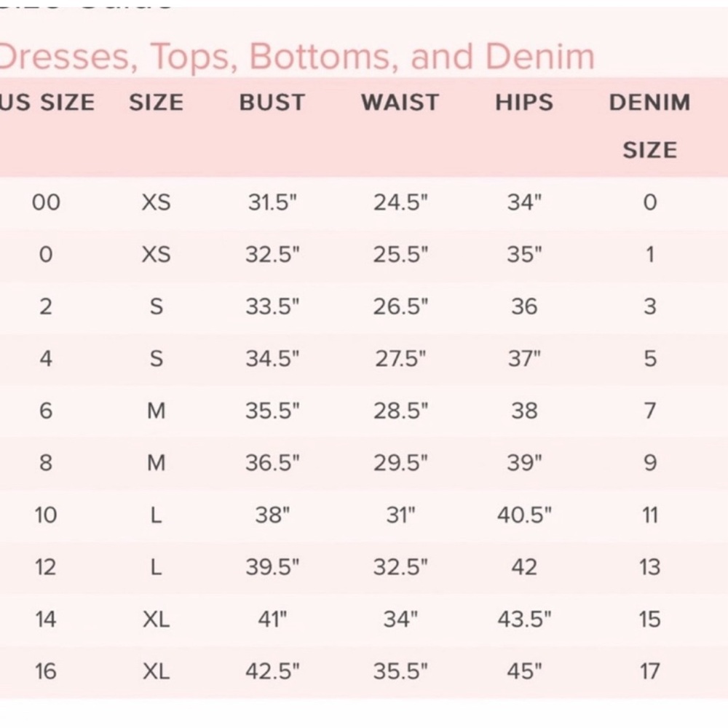Click the US SIZE column header
The width and height of the screenshot is (728, 728).
tap(47, 103)
